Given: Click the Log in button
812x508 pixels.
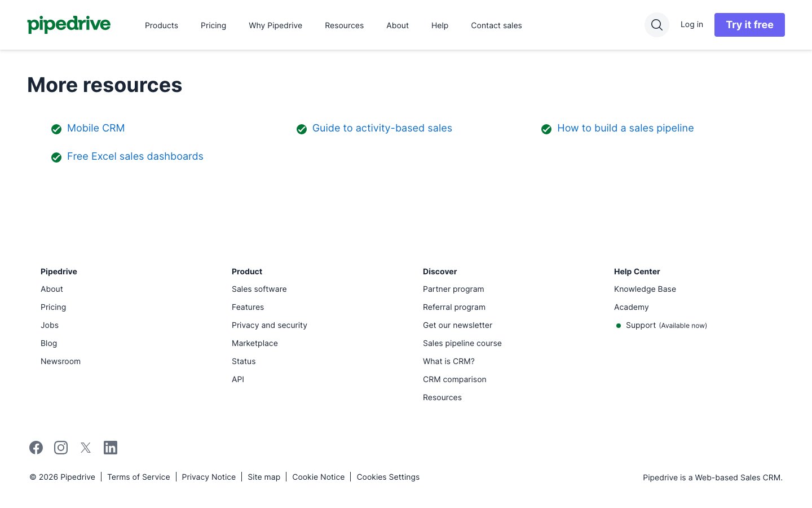Looking at the screenshot, I should point(692,24).
